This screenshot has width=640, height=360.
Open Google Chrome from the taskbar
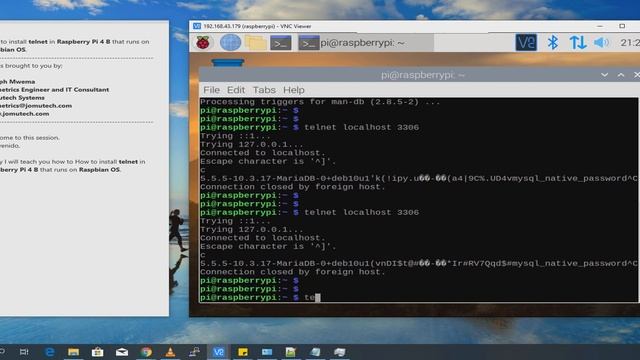pos(146,352)
